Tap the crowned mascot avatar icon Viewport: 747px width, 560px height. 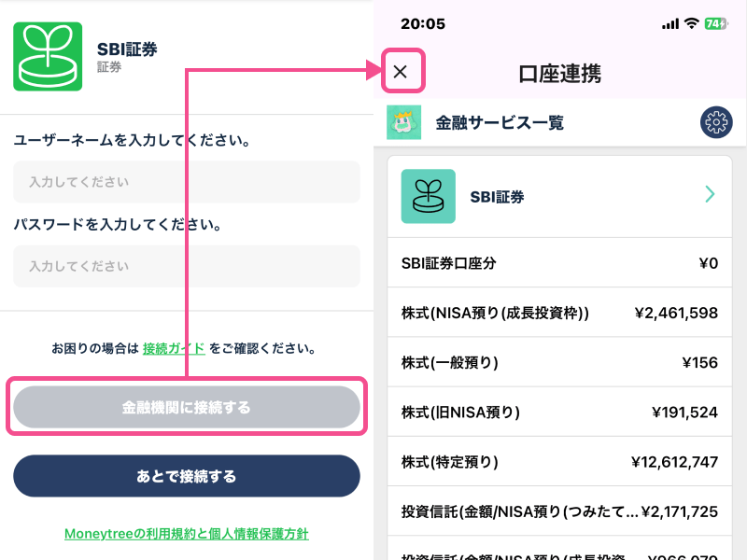click(403, 122)
